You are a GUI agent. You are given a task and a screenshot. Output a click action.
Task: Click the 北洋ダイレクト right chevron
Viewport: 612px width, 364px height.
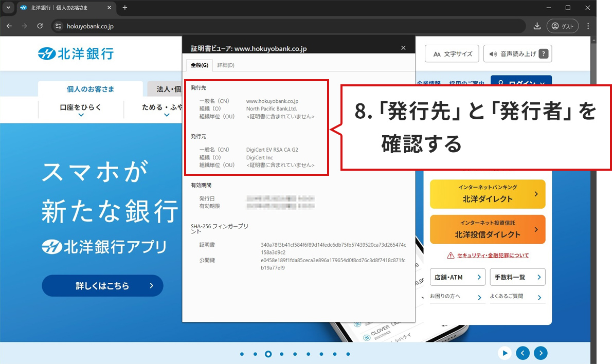pyautogui.click(x=536, y=194)
